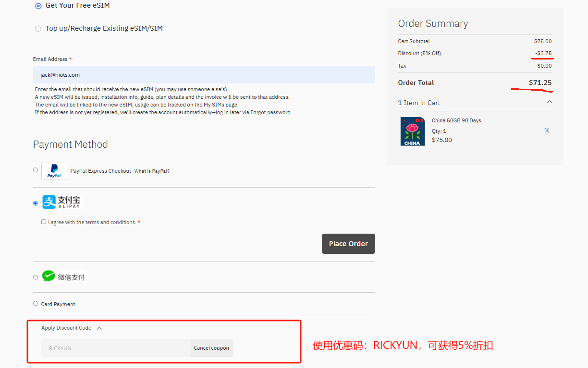Click the WeChat Pay logo icon
588x368 pixels.
point(49,276)
